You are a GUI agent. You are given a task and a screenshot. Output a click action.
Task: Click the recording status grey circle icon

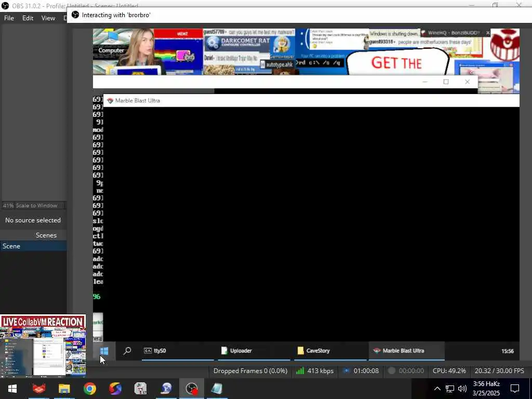click(x=392, y=371)
